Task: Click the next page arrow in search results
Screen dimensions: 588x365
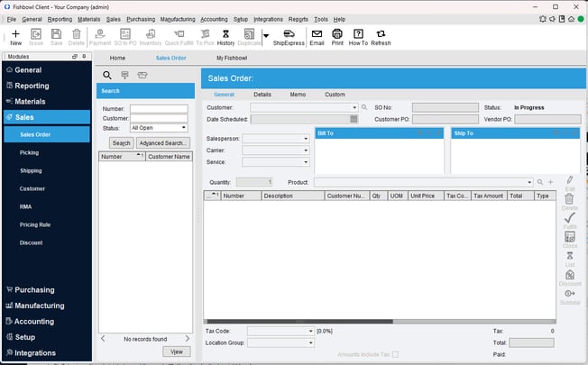Action: (x=187, y=339)
